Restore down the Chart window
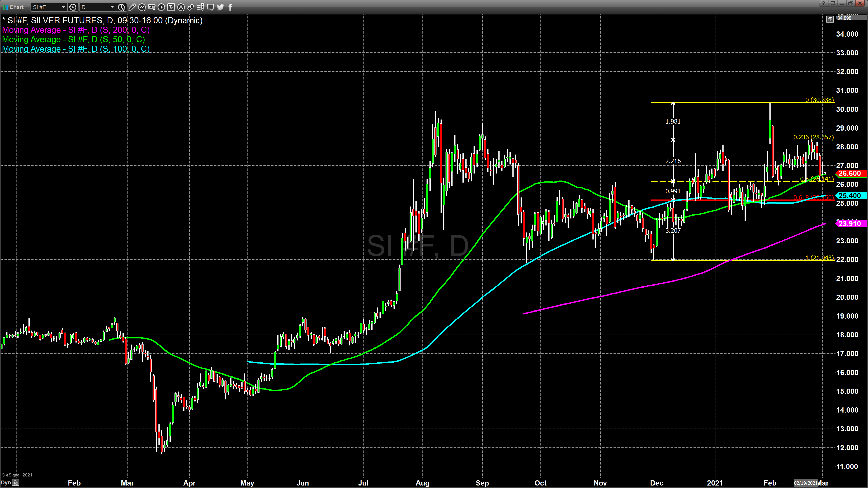 pos(851,3)
